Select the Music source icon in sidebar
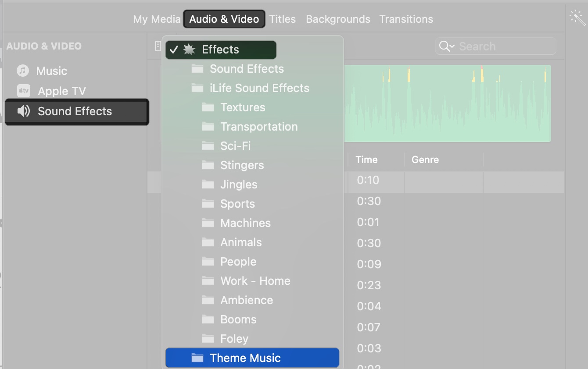 coord(22,71)
